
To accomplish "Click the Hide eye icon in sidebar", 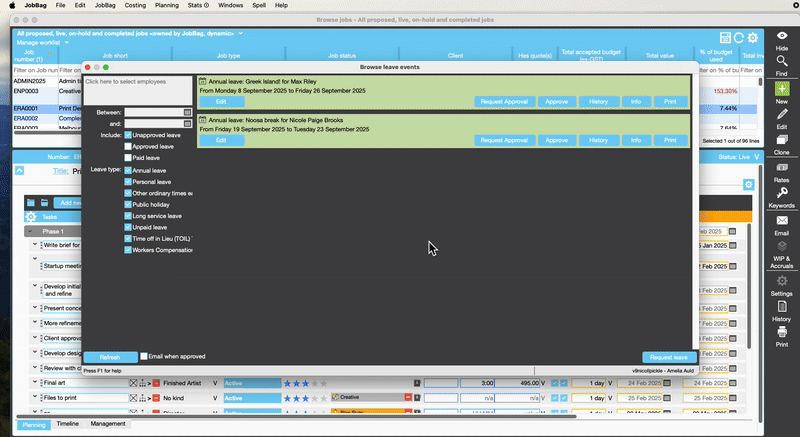I will 782,36.
